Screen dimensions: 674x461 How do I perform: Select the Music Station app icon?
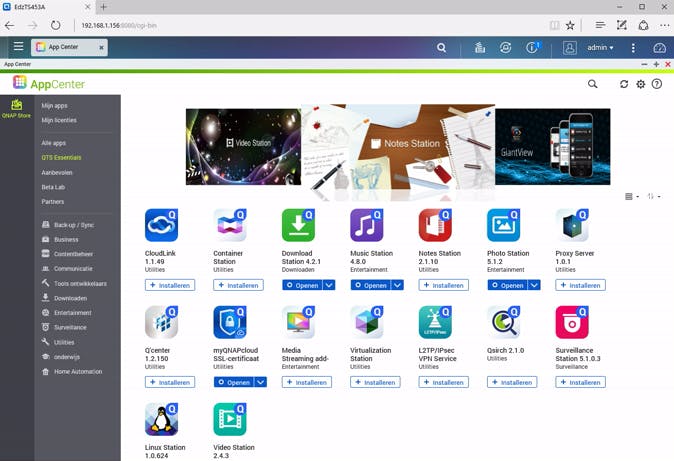pos(366,225)
